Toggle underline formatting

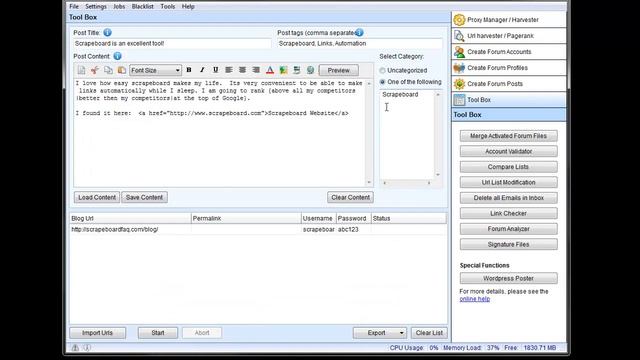(216, 70)
